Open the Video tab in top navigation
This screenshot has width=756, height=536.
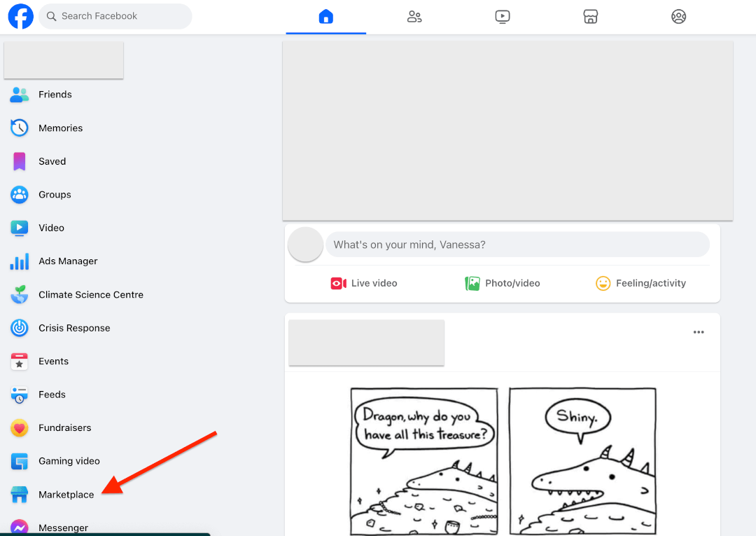pos(503,17)
